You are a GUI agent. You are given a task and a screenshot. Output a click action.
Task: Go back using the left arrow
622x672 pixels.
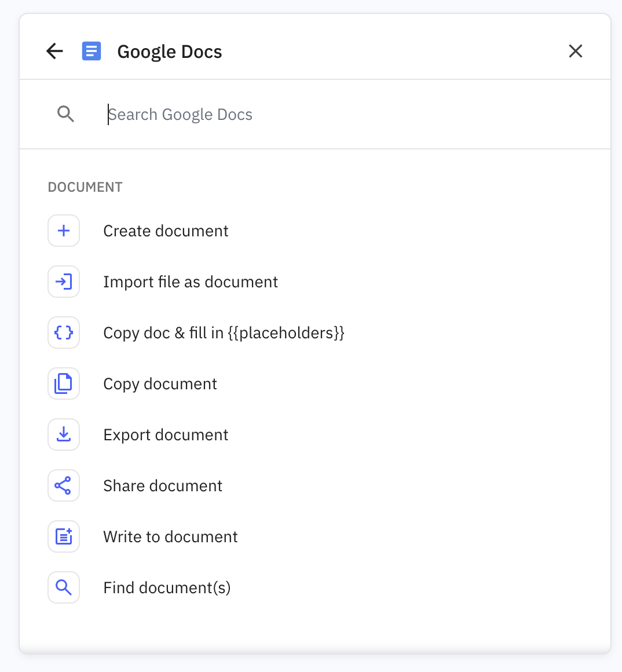(54, 51)
